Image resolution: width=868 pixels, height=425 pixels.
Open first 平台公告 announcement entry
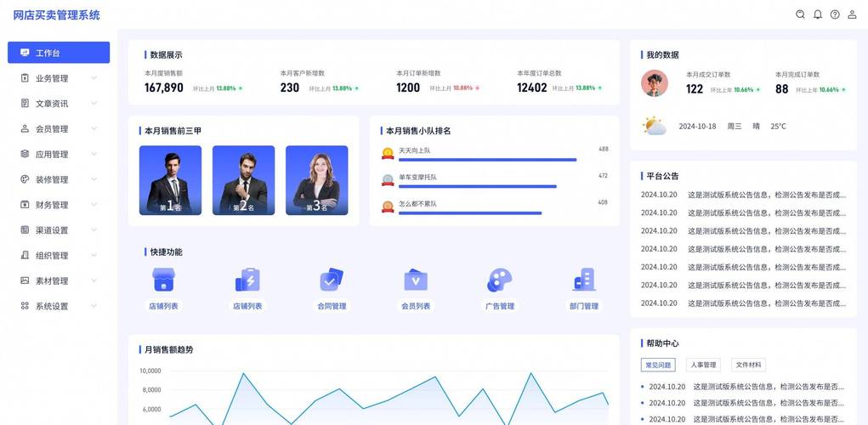tap(743, 195)
